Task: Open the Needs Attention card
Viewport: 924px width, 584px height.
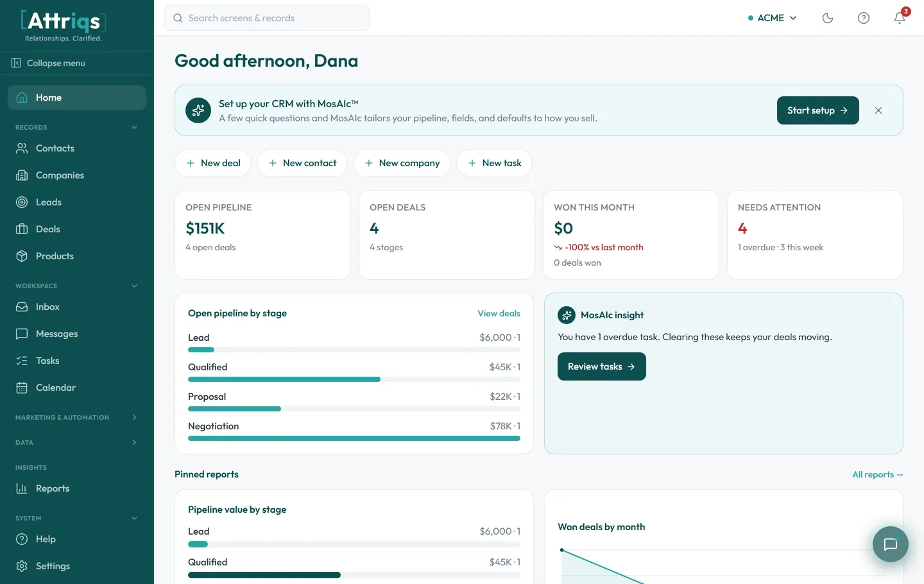Action: click(815, 235)
